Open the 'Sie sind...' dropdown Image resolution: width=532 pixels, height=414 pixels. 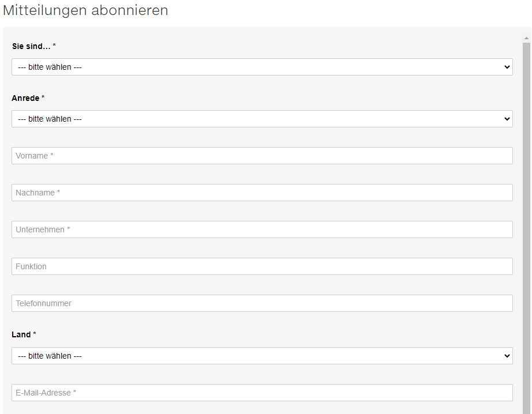[x=261, y=67]
